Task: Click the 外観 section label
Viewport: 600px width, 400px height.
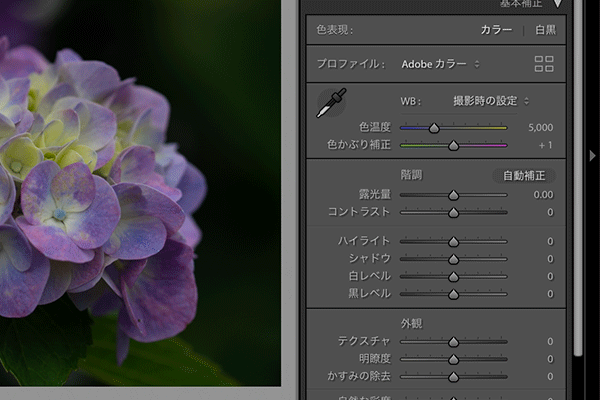Action: pos(411,324)
